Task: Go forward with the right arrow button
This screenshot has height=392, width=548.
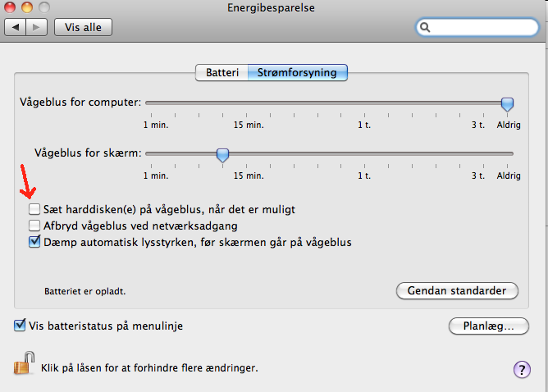Action: pyautogui.click(x=36, y=27)
